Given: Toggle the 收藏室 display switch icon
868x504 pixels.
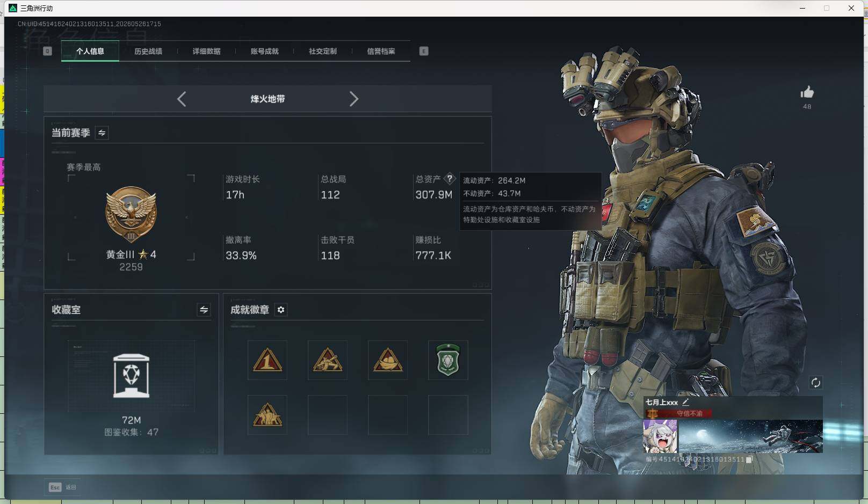Looking at the screenshot, I should tap(204, 310).
